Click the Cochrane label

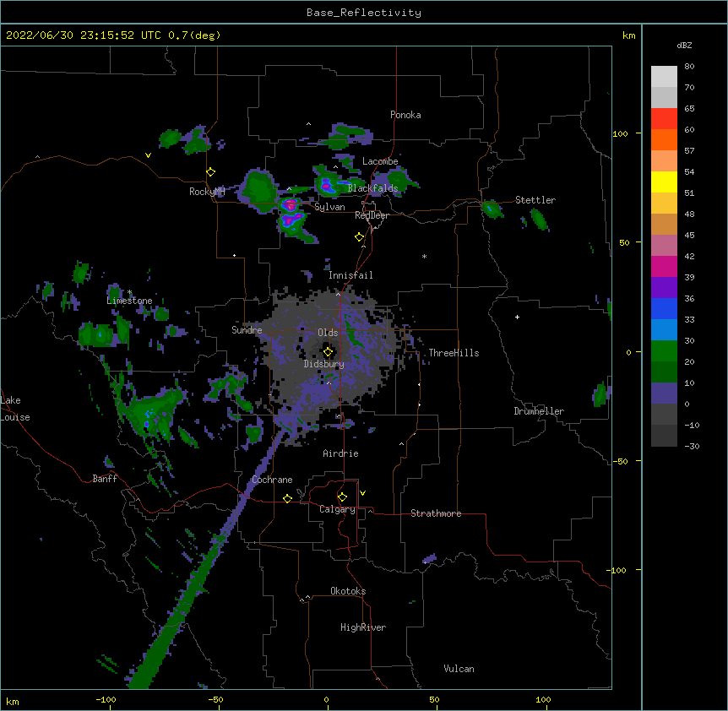272,480
